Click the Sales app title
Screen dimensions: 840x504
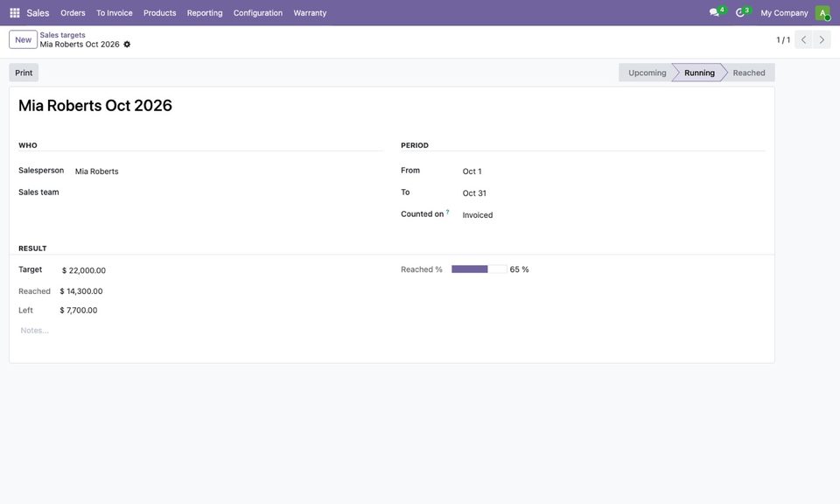tap(38, 13)
